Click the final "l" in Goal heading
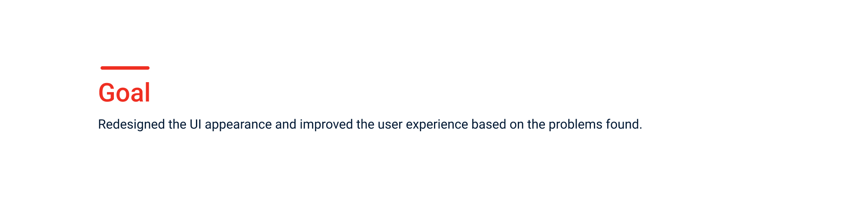Viewport: 868px width, 200px height. pyautogui.click(x=147, y=93)
